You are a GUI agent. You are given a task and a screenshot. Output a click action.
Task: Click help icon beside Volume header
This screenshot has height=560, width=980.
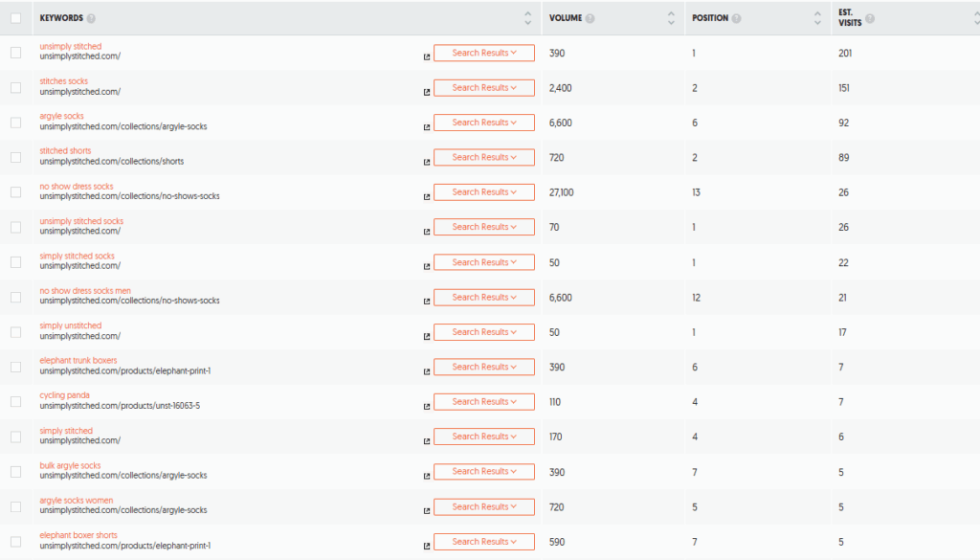[x=590, y=18]
